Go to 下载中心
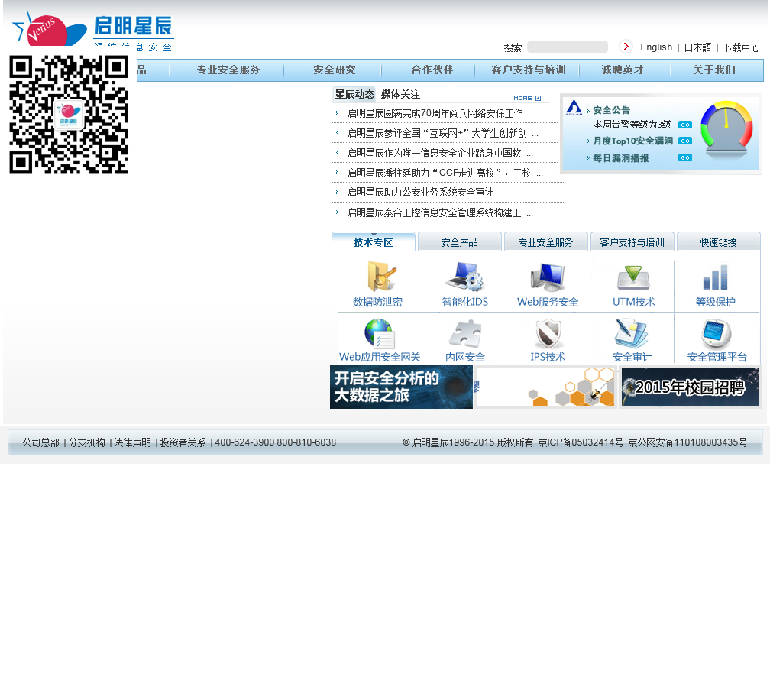770x700 pixels. [741, 47]
